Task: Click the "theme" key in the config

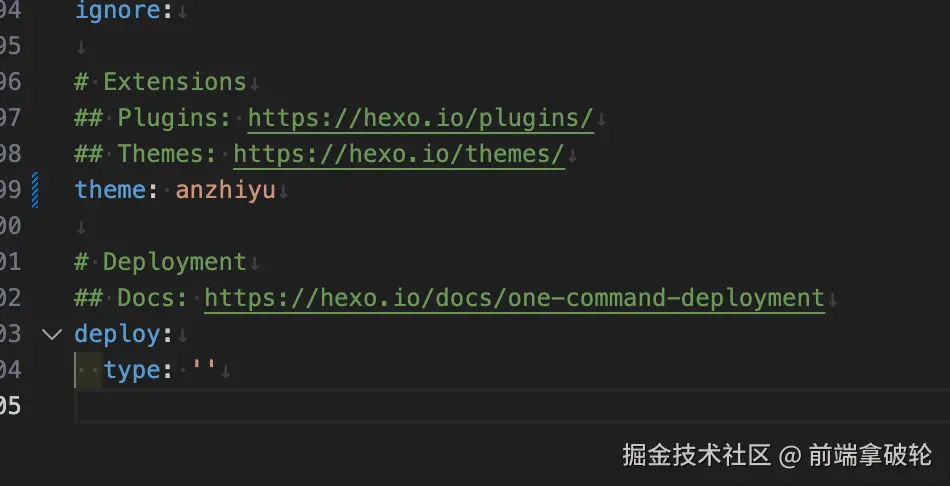Action: click(x=109, y=190)
